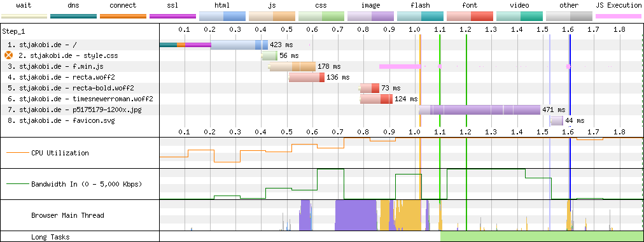
Task: Click the orange CPU utilization line legend
Action: click(18, 153)
